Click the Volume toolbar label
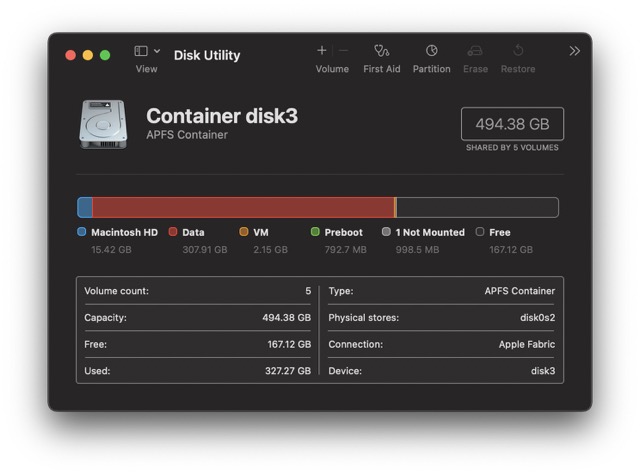Viewport: 640px width, 475px height. coord(332,69)
